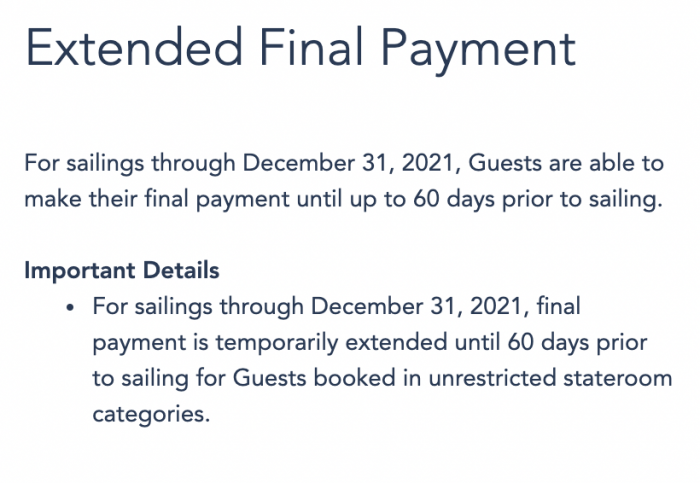Click the "Important Details" bold subheading
This screenshot has width=700, height=483.
pyautogui.click(x=122, y=270)
